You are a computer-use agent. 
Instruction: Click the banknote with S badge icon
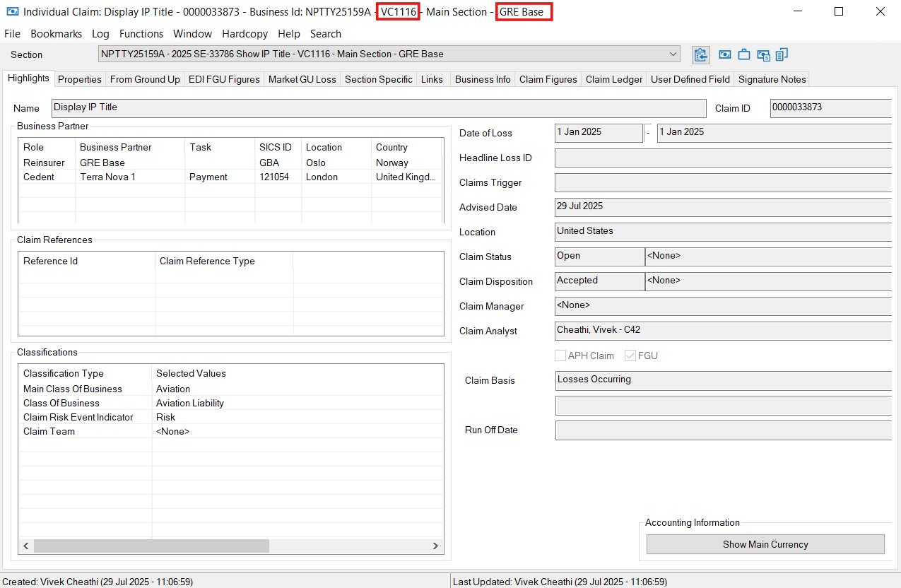[763, 54]
